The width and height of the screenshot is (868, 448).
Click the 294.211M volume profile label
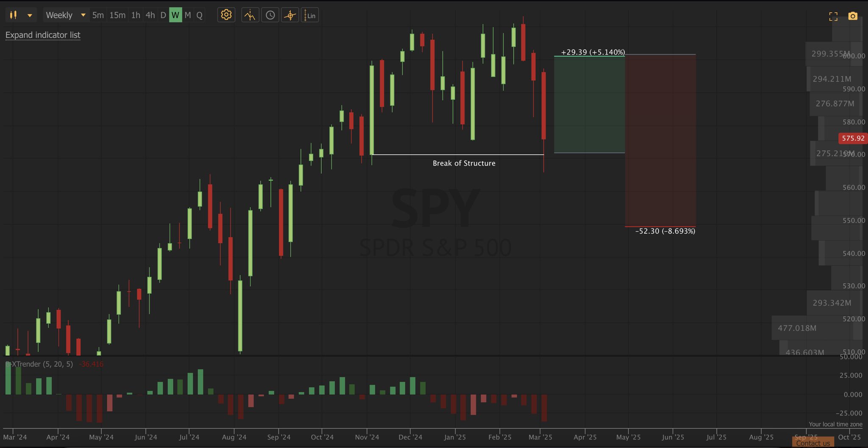pos(832,79)
